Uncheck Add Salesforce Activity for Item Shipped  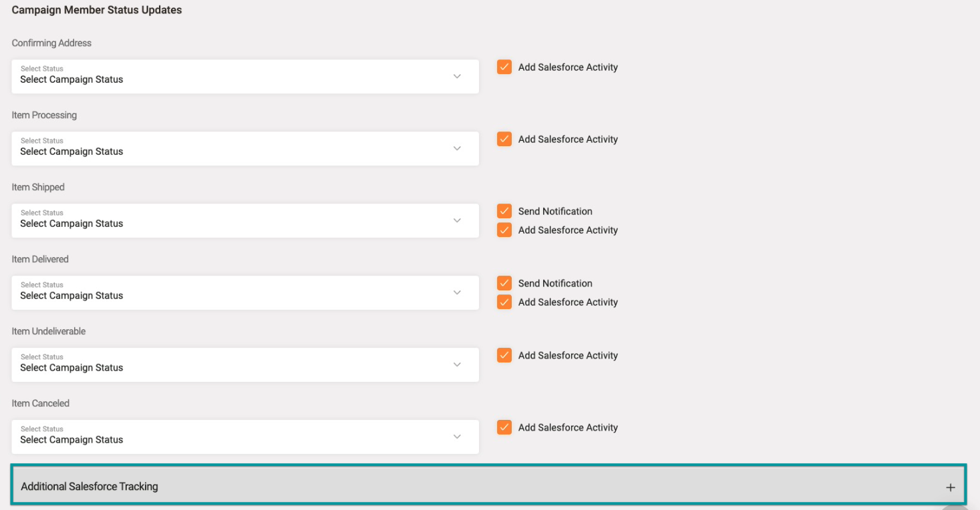tap(504, 230)
